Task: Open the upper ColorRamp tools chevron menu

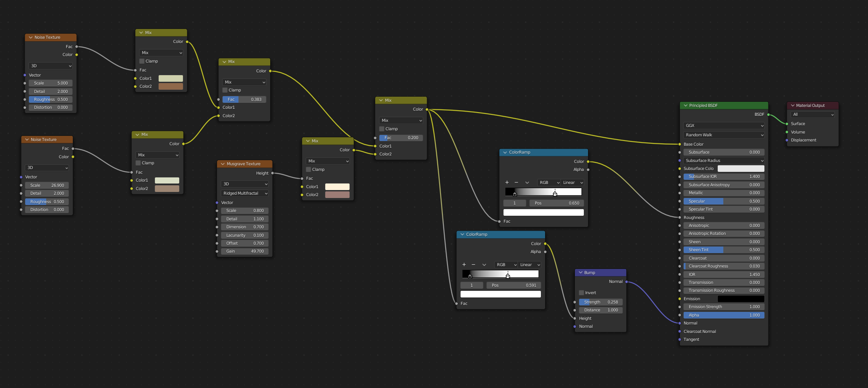Action: pos(527,183)
